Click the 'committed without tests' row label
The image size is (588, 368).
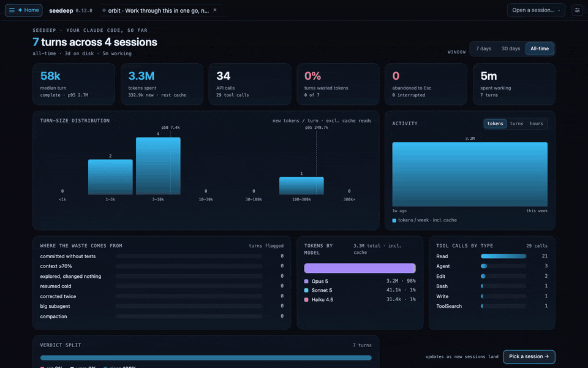68,256
